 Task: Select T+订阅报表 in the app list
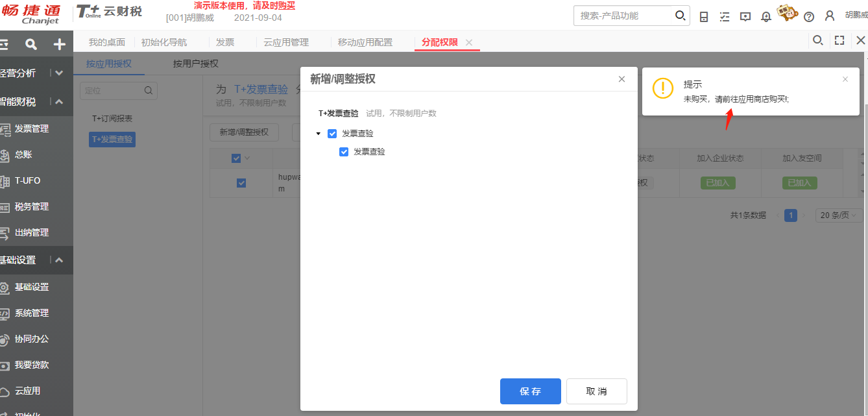pyautogui.click(x=112, y=119)
